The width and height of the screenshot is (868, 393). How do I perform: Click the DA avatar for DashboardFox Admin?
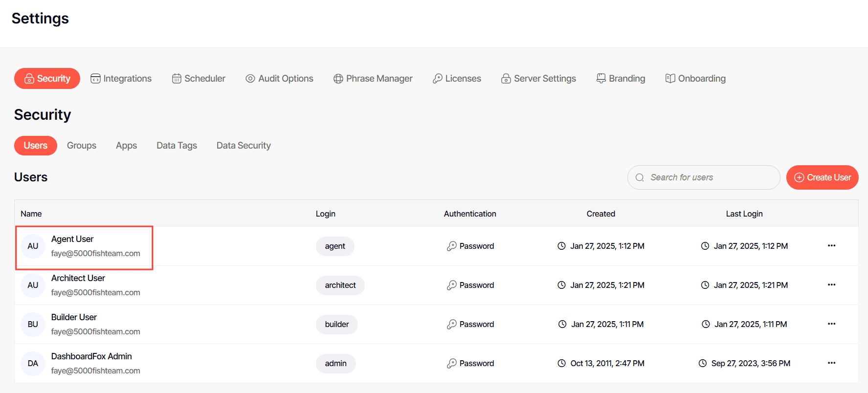(33, 364)
